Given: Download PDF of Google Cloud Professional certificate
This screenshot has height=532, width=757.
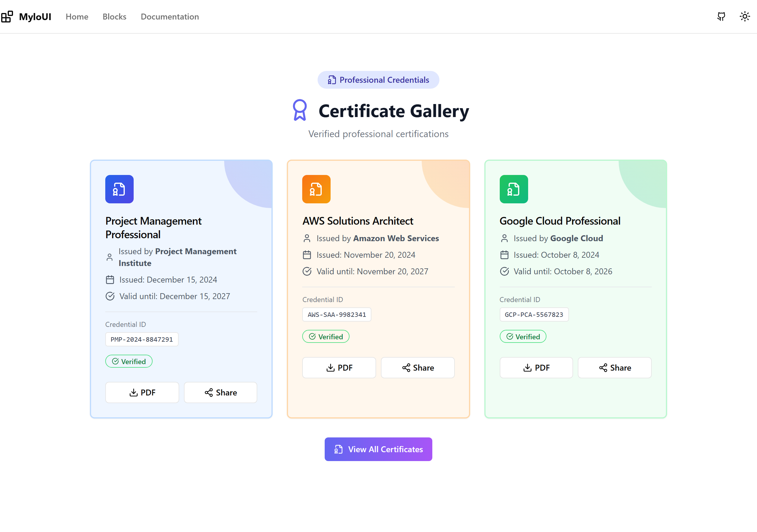Looking at the screenshot, I should (536, 367).
